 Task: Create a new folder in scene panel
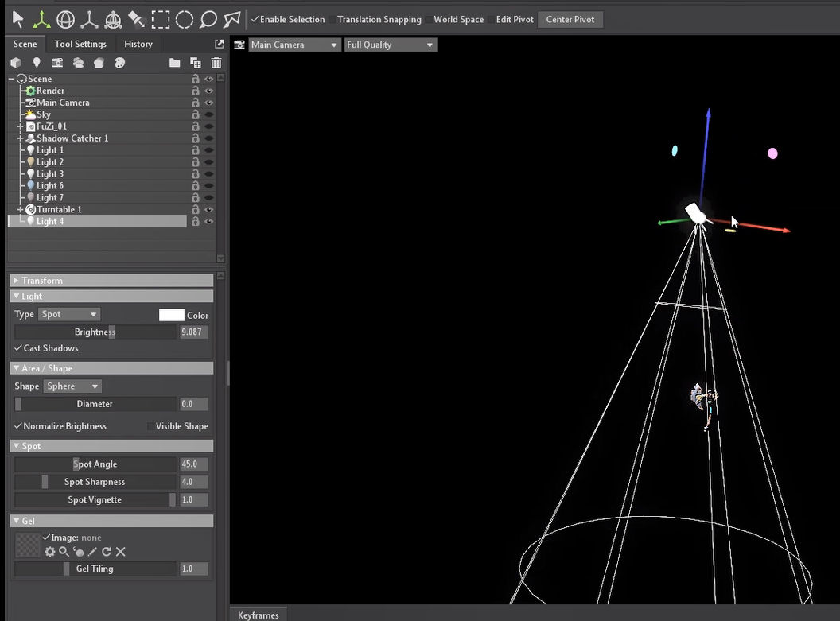click(x=174, y=63)
